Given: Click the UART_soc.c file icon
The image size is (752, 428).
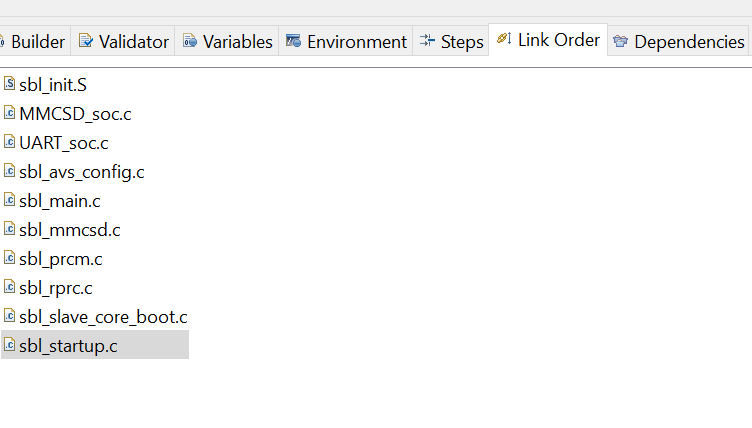Looking at the screenshot, I should tap(9, 142).
